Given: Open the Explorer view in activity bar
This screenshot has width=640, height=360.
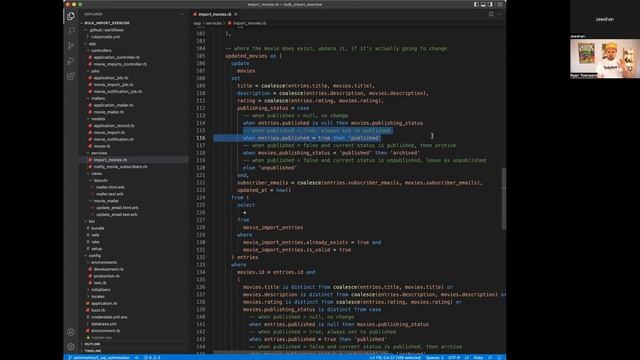Looking at the screenshot, I should [x=71, y=16].
